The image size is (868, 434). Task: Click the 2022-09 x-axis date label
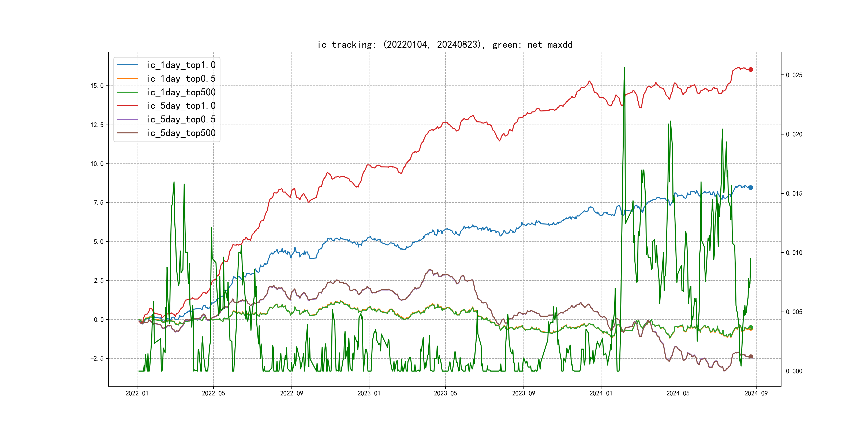pos(291,393)
